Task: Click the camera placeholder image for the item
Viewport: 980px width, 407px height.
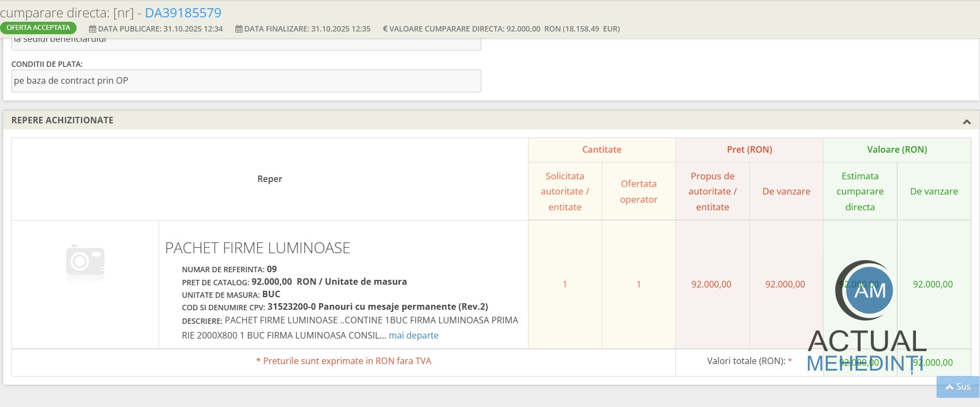Action: (x=85, y=262)
